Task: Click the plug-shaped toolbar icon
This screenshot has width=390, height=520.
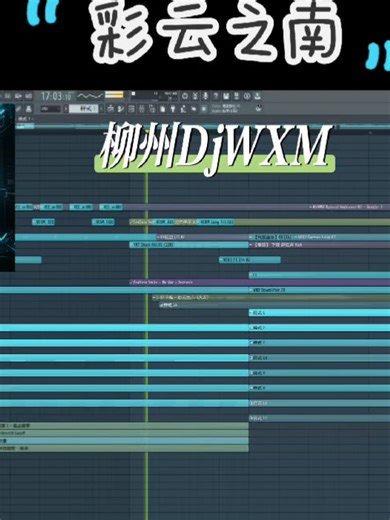Action: point(172,109)
